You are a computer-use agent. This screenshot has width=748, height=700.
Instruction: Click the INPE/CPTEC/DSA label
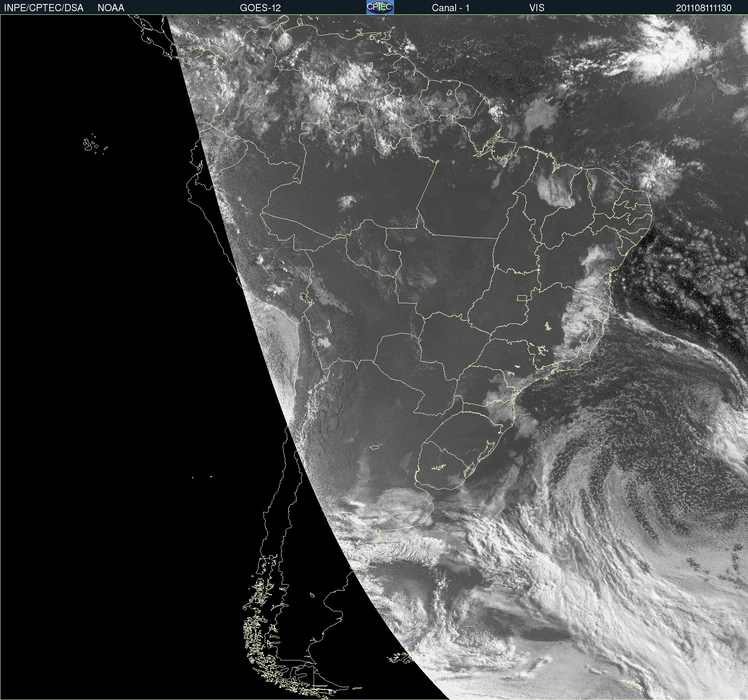coord(44,8)
